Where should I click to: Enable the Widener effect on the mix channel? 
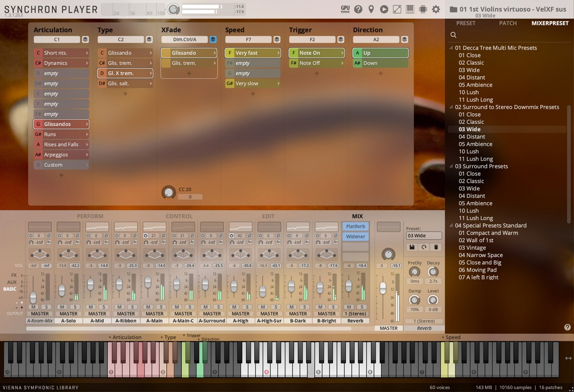(x=355, y=236)
